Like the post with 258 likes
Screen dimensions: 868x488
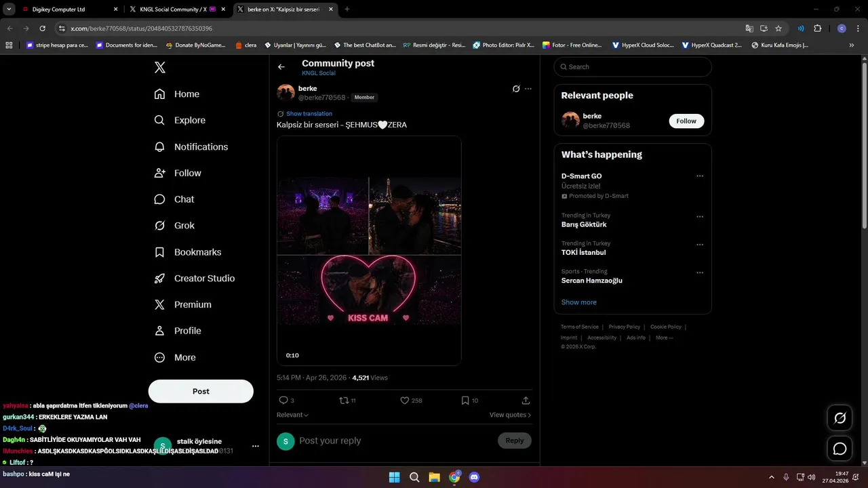click(x=405, y=401)
